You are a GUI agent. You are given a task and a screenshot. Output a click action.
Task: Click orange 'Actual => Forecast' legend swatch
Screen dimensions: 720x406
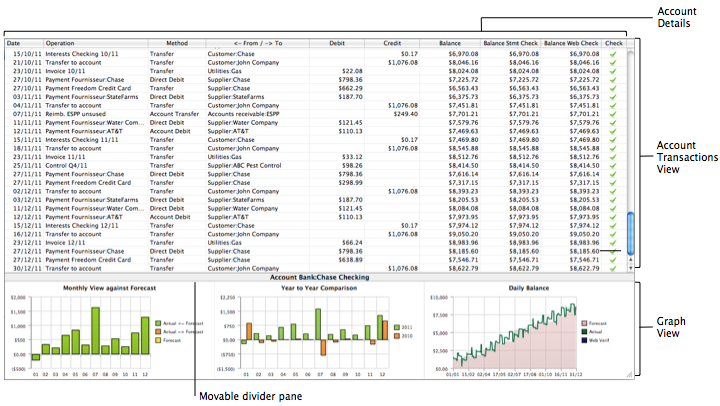(158, 332)
